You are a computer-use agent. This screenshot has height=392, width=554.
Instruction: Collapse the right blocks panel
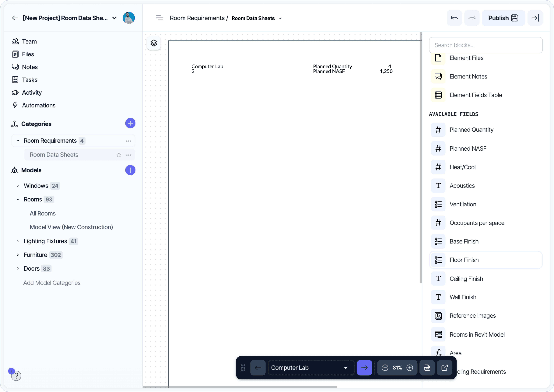pyautogui.click(x=535, y=18)
